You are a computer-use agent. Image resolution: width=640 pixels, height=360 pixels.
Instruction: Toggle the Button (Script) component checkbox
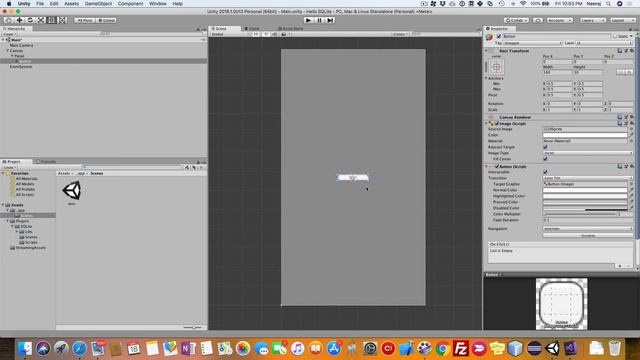497,167
